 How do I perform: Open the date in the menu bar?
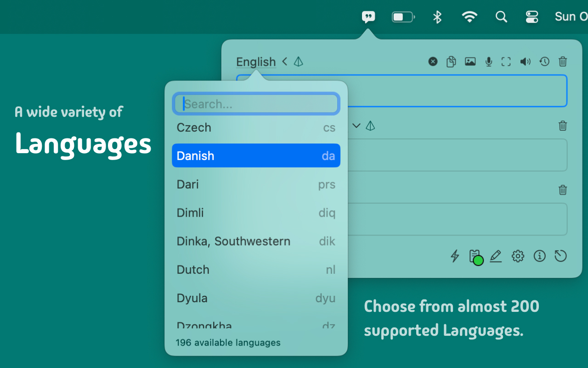coord(571,17)
